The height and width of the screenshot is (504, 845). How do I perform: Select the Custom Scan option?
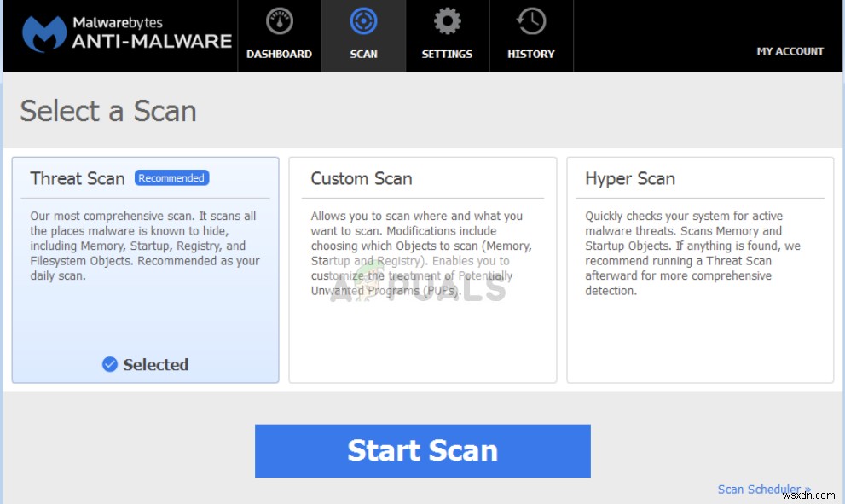click(x=422, y=269)
